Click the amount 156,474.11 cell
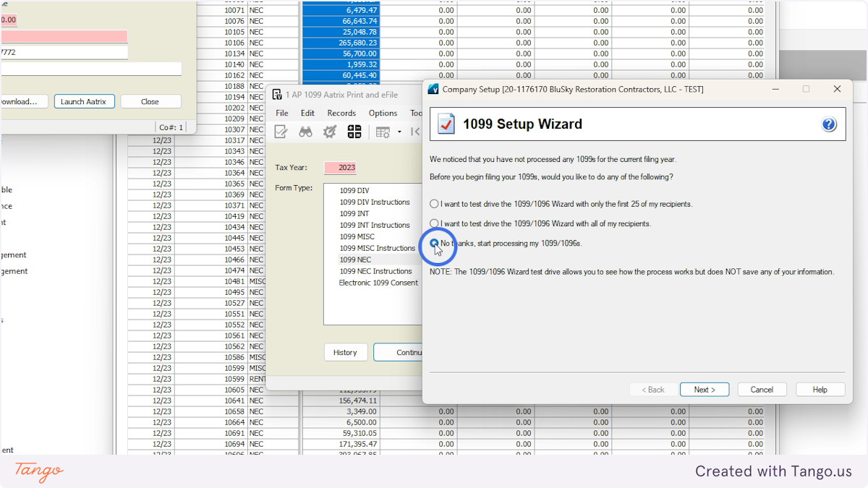 point(341,401)
